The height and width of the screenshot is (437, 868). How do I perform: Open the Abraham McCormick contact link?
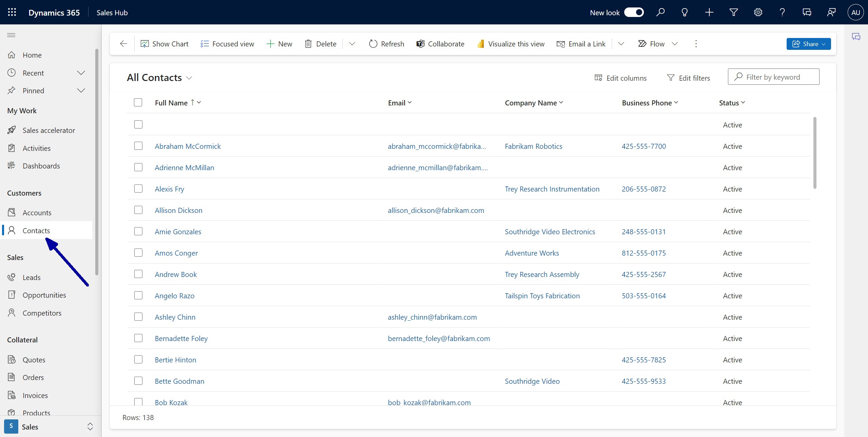pyautogui.click(x=188, y=146)
